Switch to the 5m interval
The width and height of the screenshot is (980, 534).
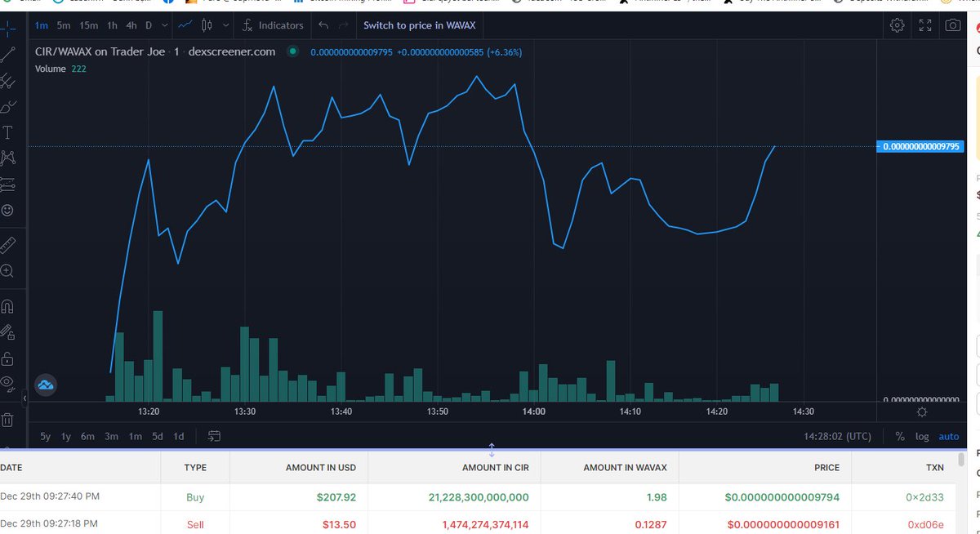click(63, 25)
